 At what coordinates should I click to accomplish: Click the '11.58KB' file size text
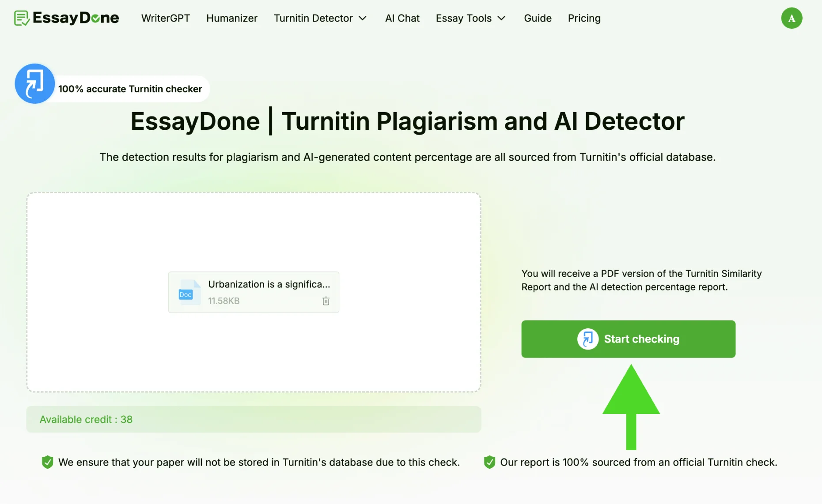tap(224, 301)
